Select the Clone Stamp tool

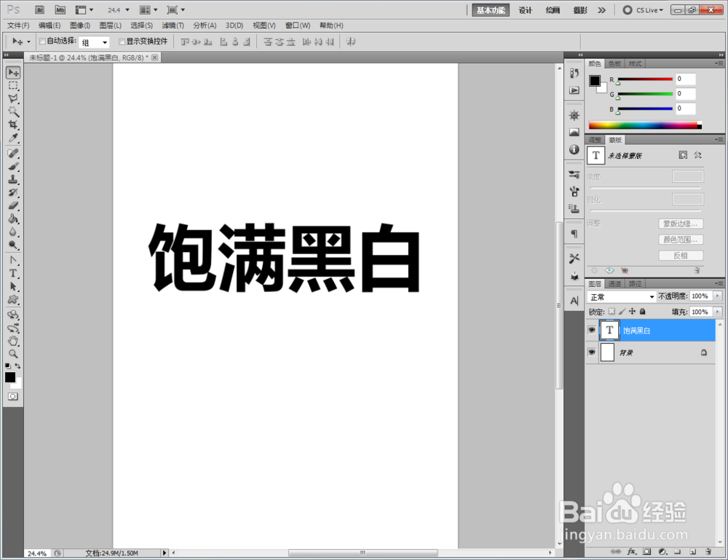coord(13,179)
